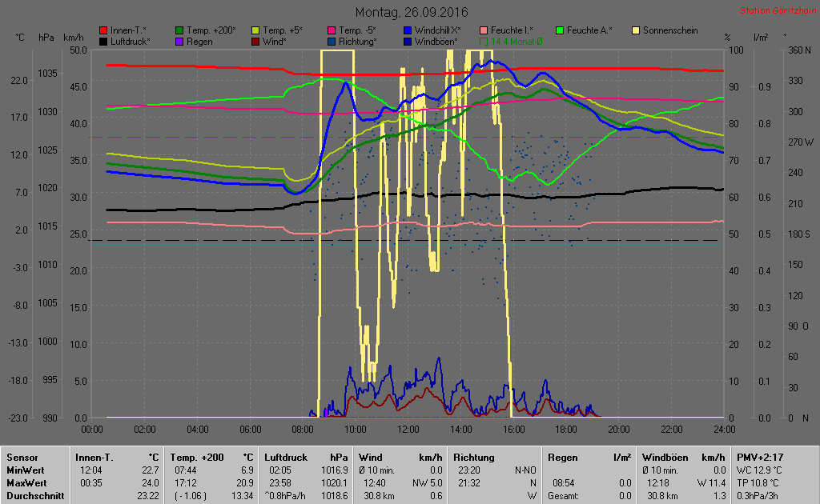
Task: Click the Innen-T. maximum value '24.0'
Action: coord(151,484)
